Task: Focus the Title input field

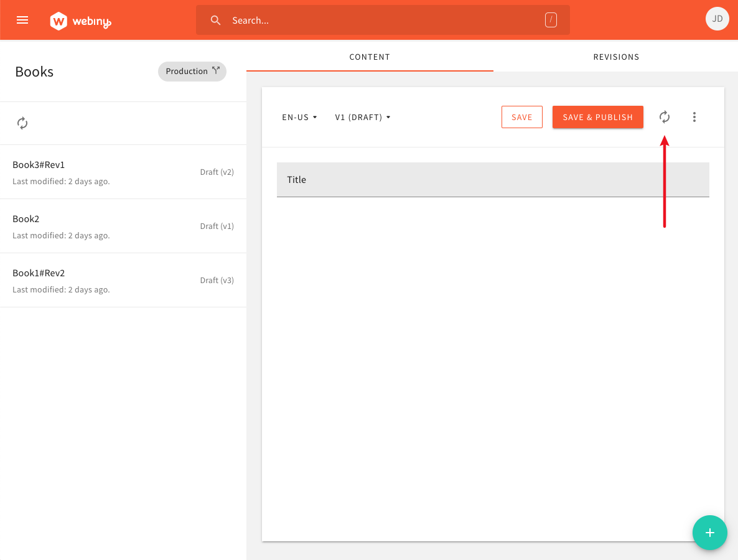Action: point(493,180)
